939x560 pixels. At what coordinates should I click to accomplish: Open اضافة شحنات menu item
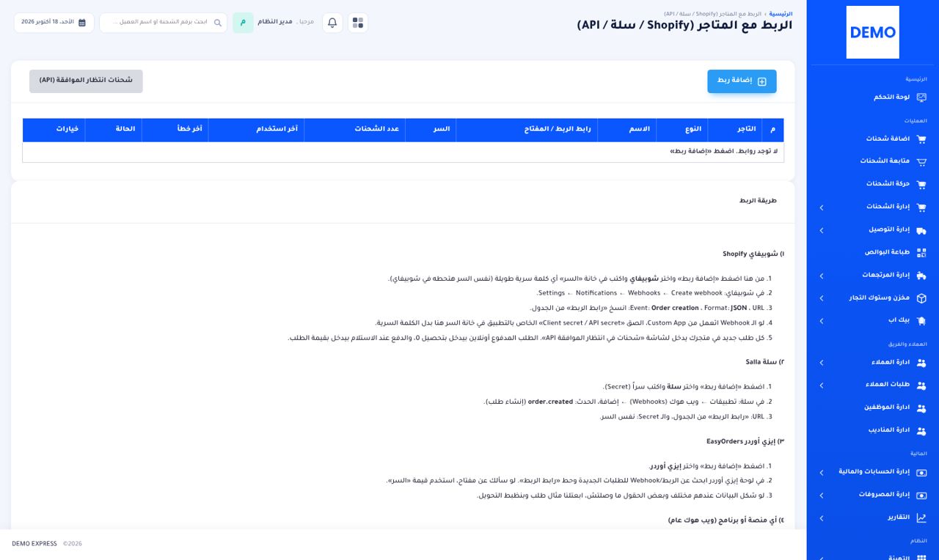point(873,139)
